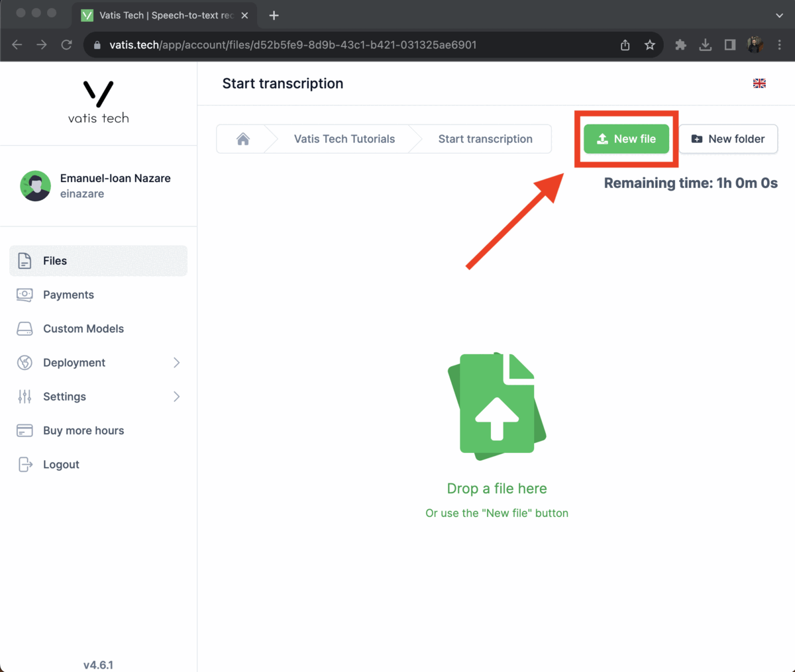Open the tab search dropdown arrow
The width and height of the screenshot is (795, 672).
point(779,15)
